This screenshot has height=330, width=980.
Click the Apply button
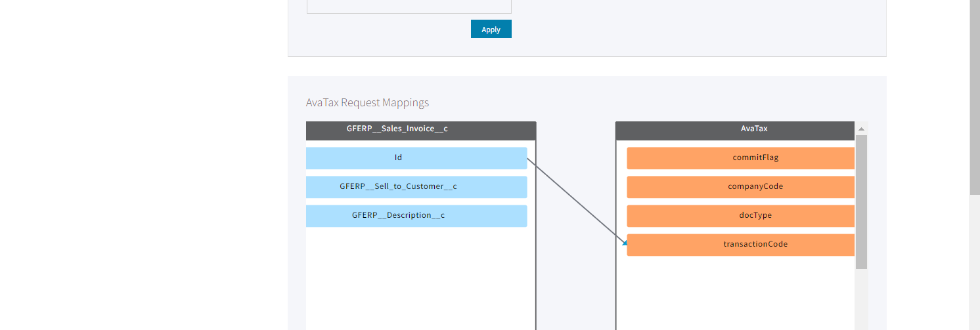(491, 29)
